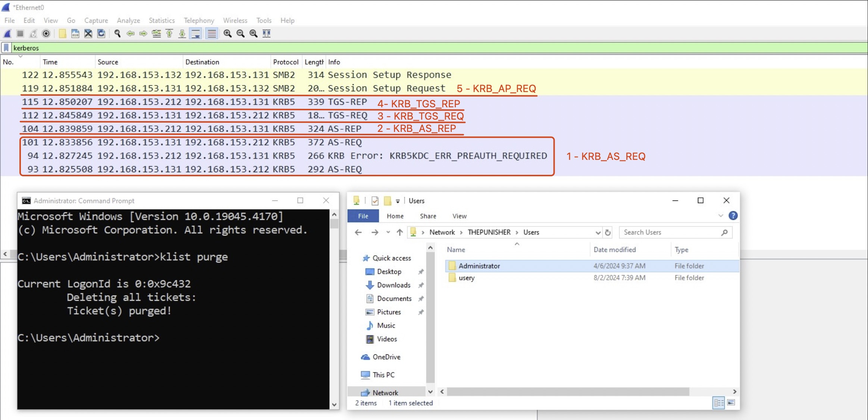Open the Telephony menu
This screenshot has height=420, width=868.
[199, 20]
